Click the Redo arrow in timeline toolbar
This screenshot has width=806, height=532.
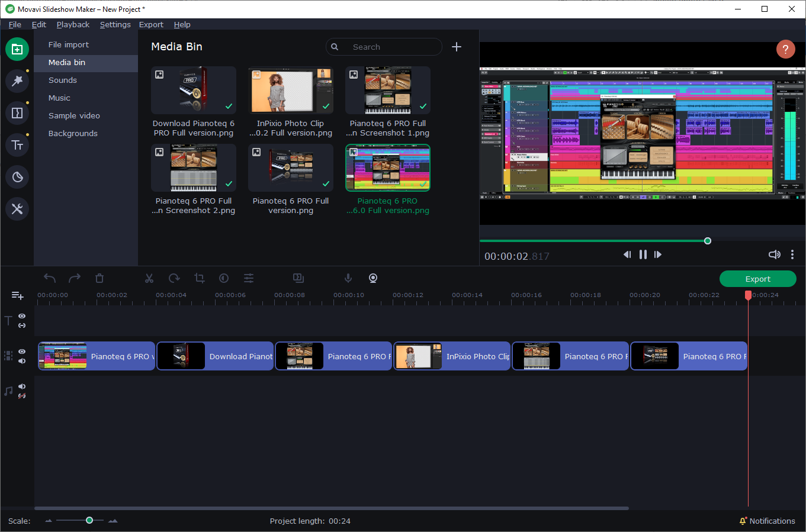click(75, 278)
